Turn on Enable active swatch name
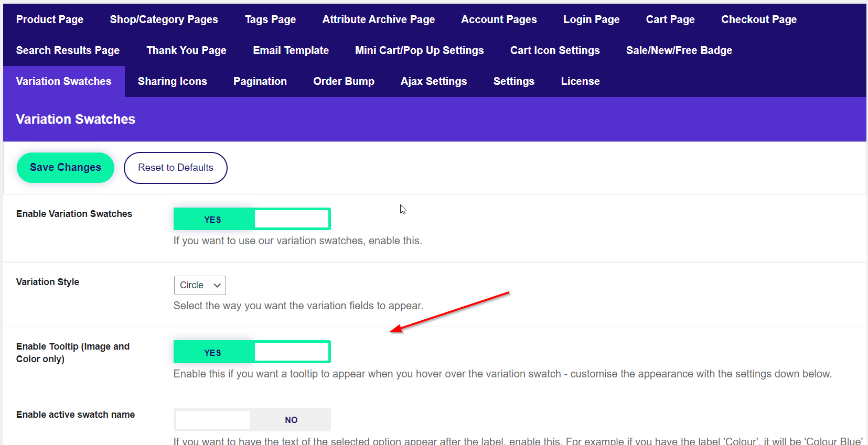 pos(252,420)
